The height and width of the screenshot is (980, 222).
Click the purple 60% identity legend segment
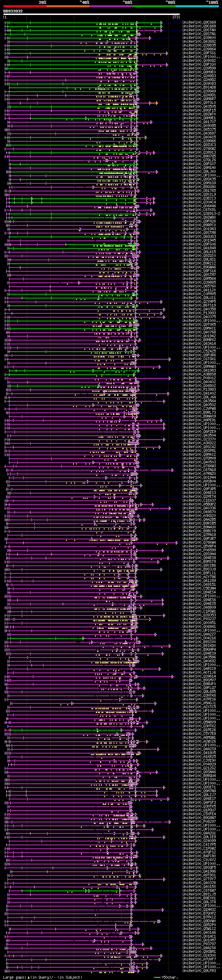(111, 6)
